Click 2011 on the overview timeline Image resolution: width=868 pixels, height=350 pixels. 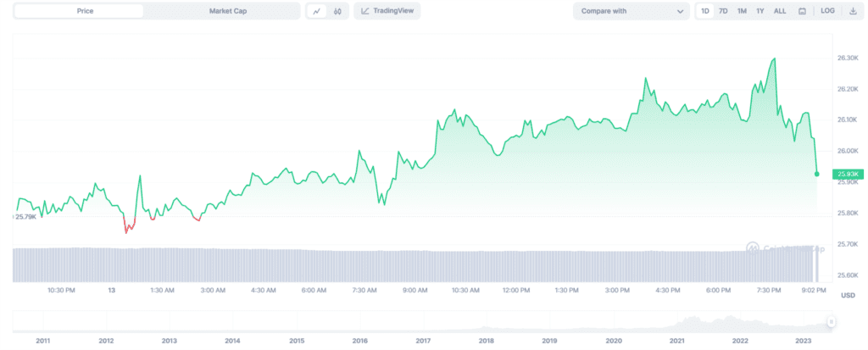click(42, 341)
